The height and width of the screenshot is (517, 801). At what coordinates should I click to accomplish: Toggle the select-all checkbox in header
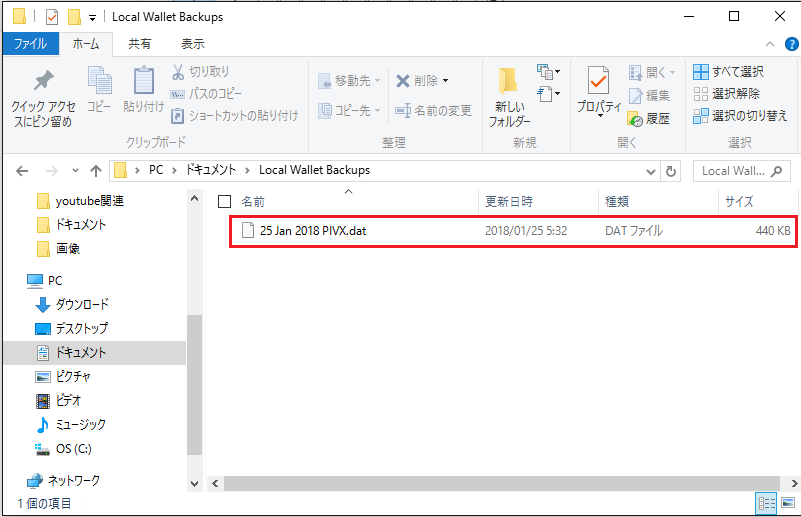coord(225,201)
